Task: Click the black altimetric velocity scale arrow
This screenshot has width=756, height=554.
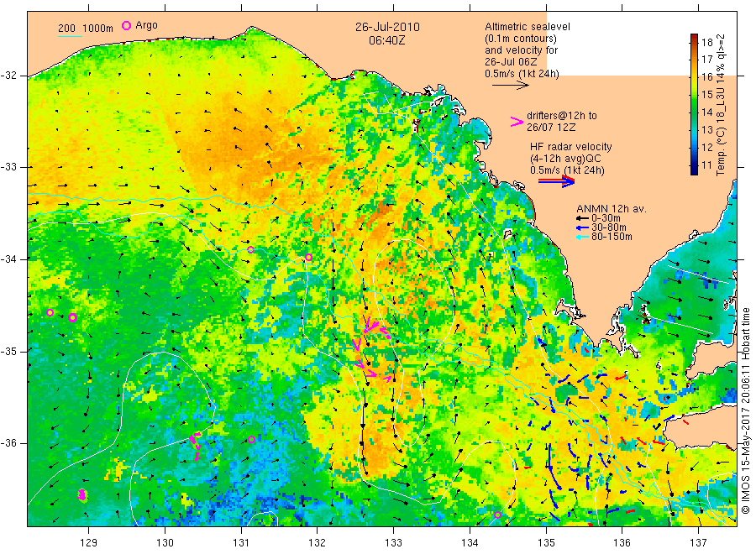Action: pyautogui.click(x=511, y=86)
